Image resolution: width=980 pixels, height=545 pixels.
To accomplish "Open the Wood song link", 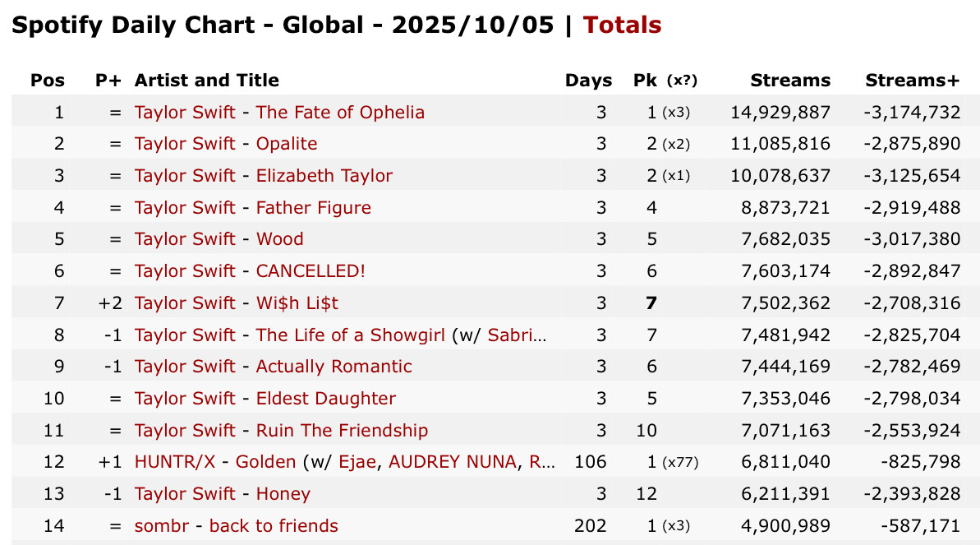I will click(279, 239).
